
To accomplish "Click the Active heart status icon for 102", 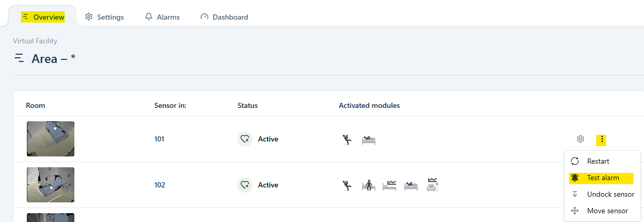I will (245, 185).
